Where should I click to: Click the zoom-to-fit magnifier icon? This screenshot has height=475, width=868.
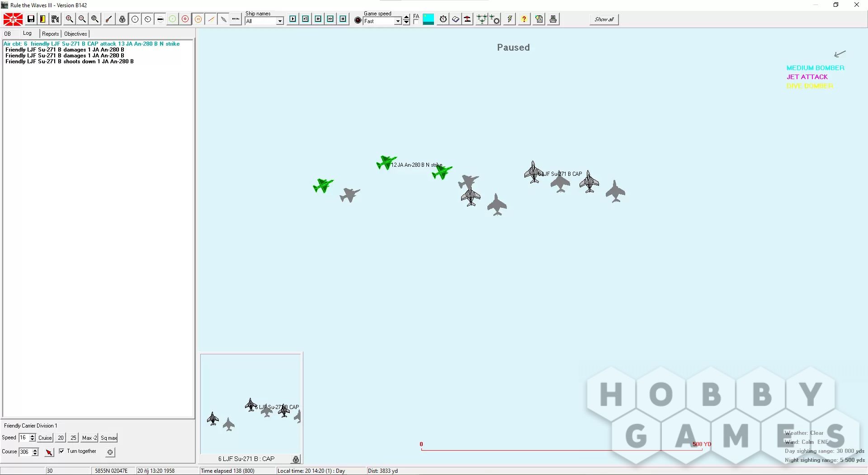94,19
